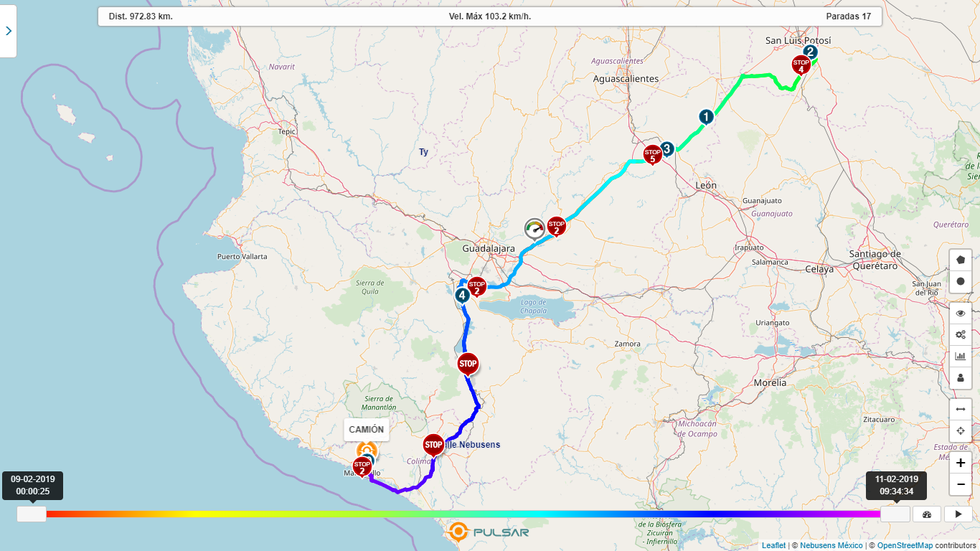
Task: Click the speedometer max-speed marker on the route
Action: click(534, 229)
